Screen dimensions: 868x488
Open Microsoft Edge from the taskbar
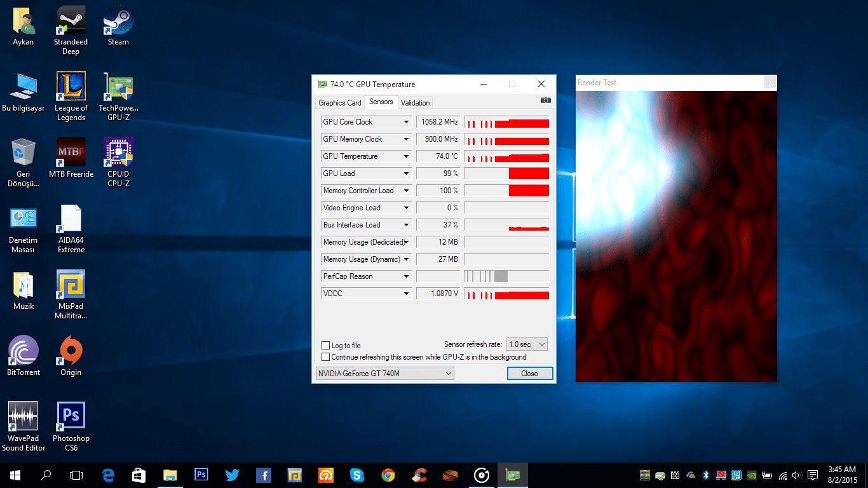108,475
